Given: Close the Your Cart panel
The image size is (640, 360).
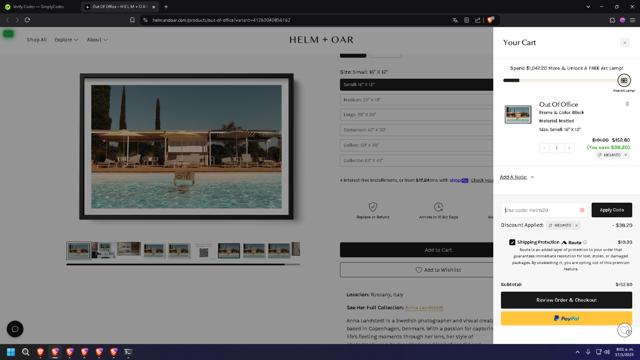Looking at the screenshot, I should click(624, 43).
